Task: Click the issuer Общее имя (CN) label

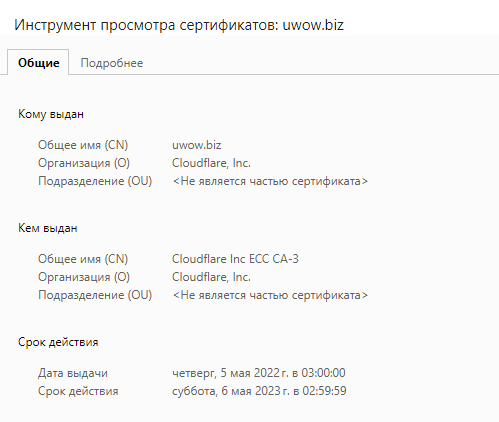Action: (83, 259)
